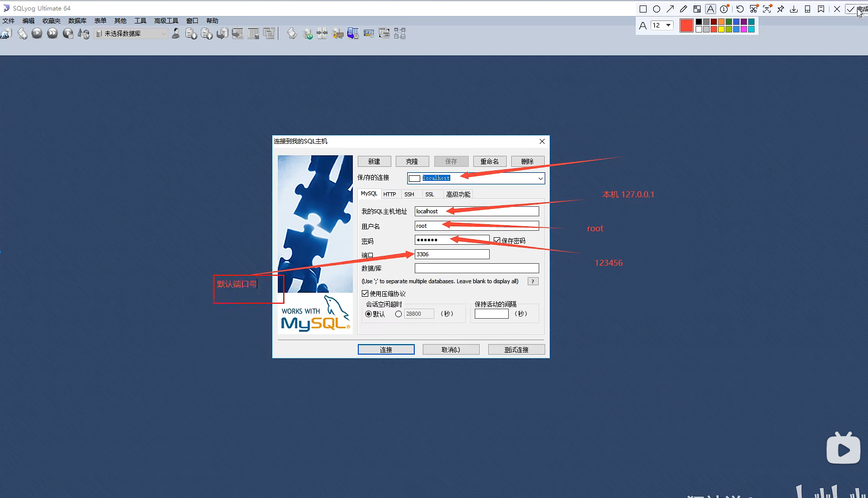
Task: Click the green database synchronization icon
Action: pyautogui.click(x=308, y=33)
